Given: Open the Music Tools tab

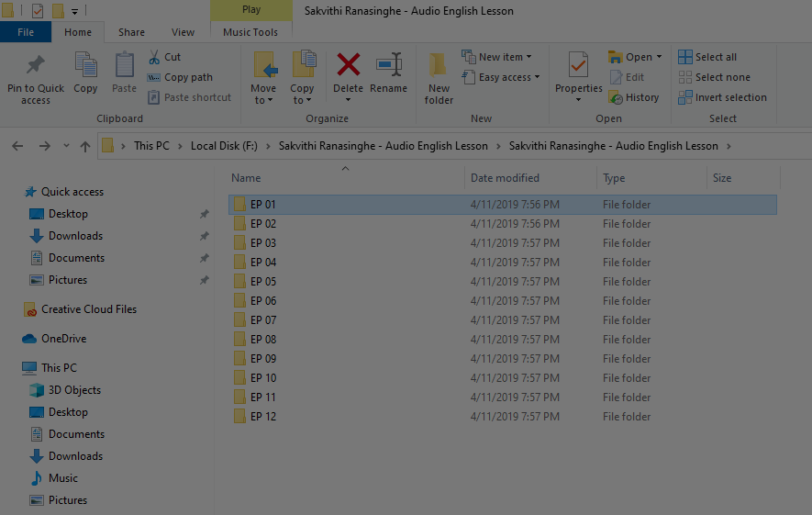Looking at the screenshot, I should coord(250,32).
